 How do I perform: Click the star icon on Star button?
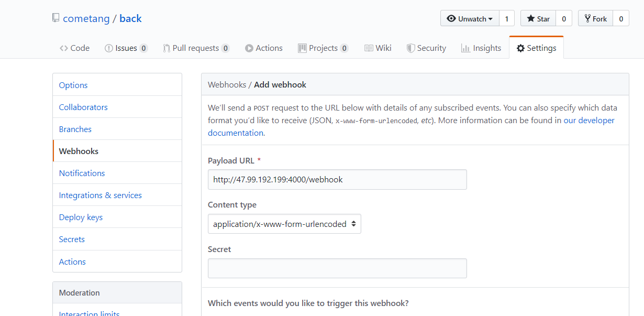[531, 18]
